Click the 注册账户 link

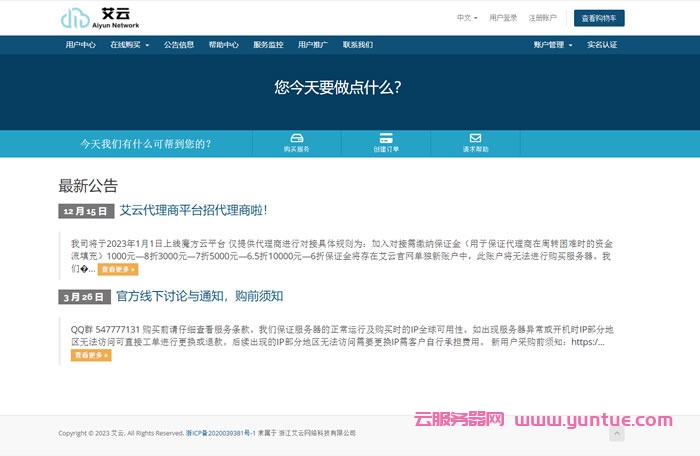(x=543, y=18)
